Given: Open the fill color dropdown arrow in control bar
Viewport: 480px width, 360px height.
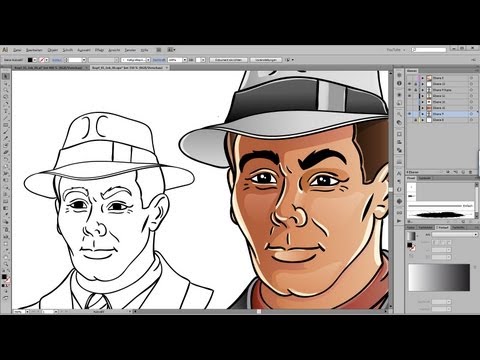Looking at the screenshot, I should coord(35,60).
